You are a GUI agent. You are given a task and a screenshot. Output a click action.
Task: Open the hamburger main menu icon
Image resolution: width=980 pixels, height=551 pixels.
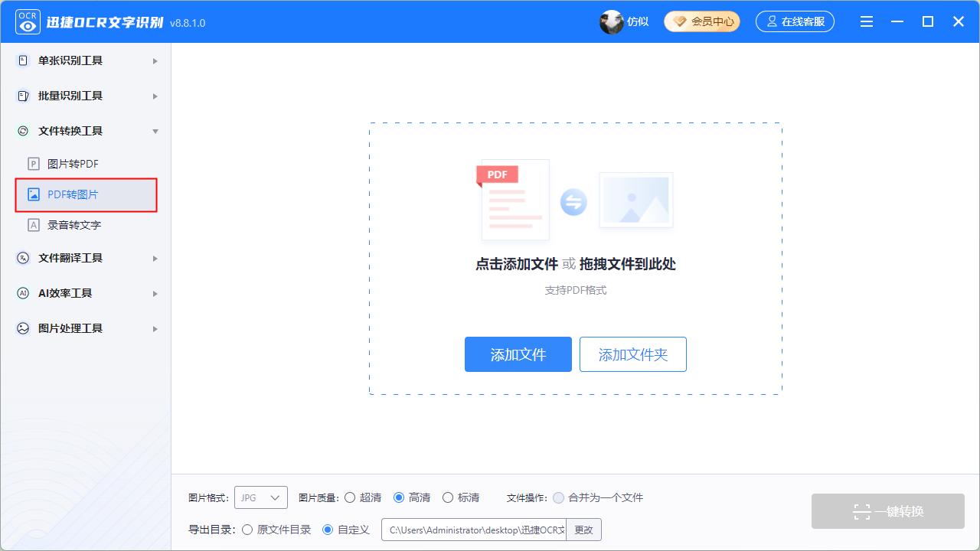click(867, 21)
